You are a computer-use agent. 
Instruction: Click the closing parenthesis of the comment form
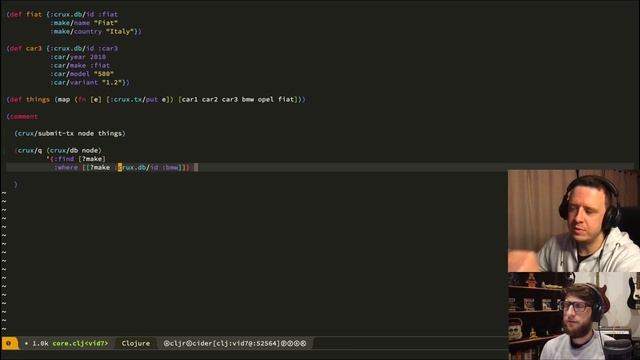[16, 184]
